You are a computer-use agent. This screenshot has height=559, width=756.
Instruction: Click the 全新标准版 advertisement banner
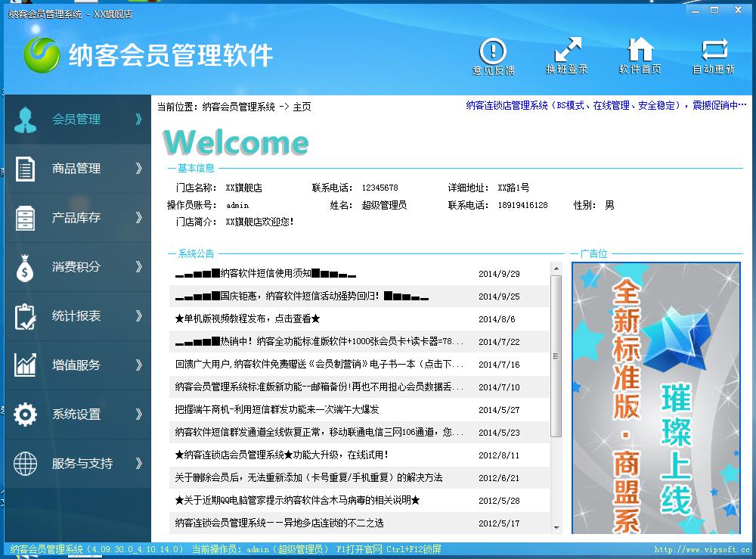pyautogui.click(x=655, y=399)
